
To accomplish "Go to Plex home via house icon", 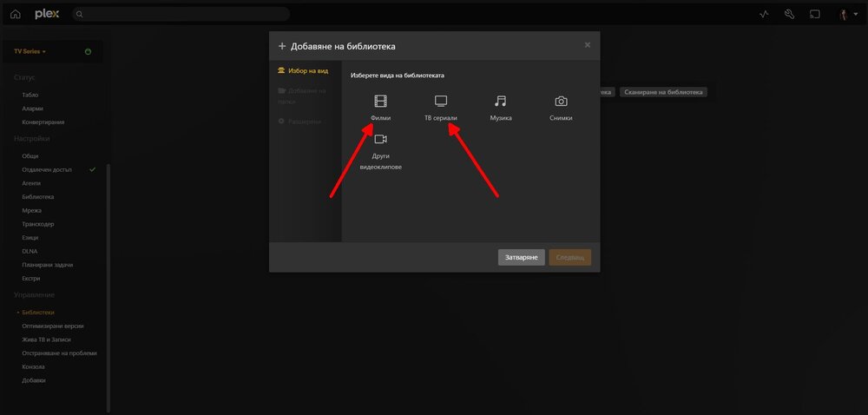I will click(16, 15).
